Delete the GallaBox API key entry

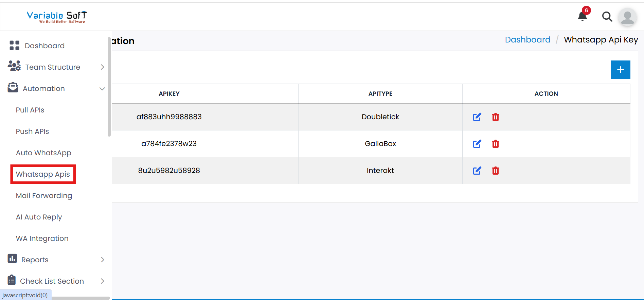point(495,144)
